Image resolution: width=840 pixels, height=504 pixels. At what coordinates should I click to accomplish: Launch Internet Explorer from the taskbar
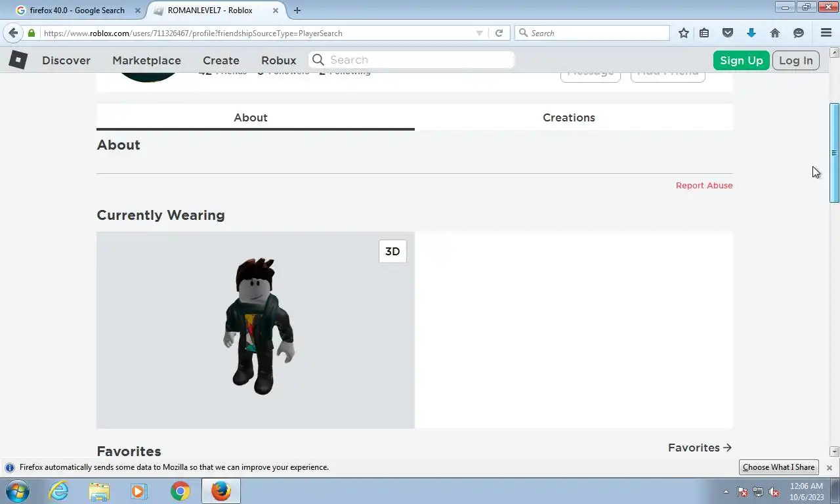point(59,491)
